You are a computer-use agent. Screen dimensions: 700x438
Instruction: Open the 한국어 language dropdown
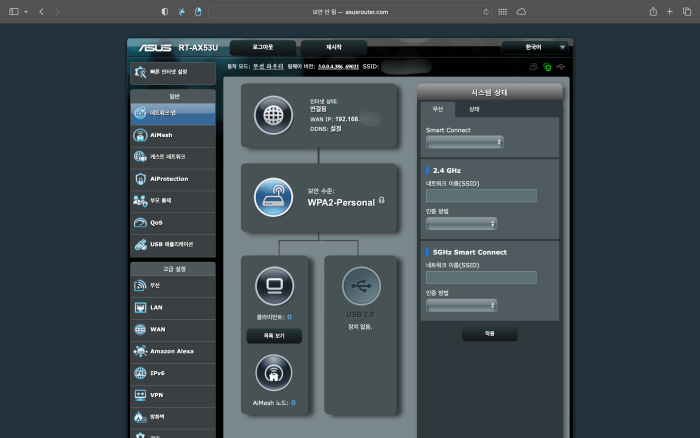(534, 47)
